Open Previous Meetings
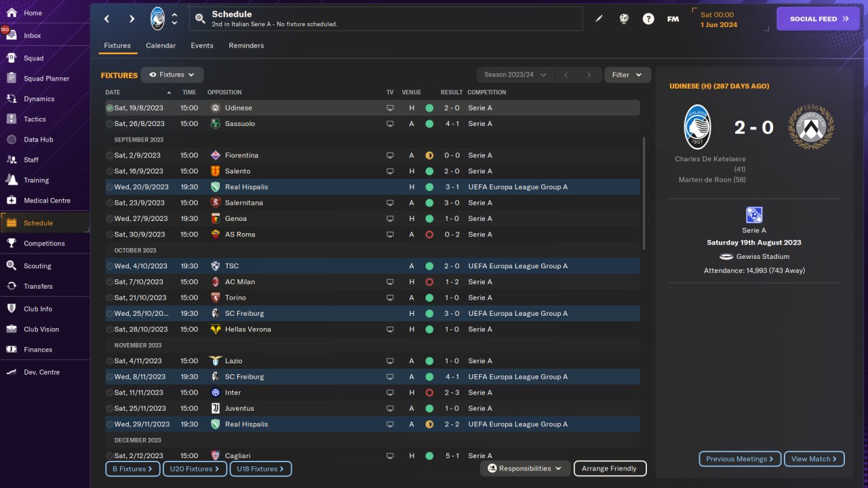Image resolution: width=868 pixels, height=488 pixels. [740, 459]
